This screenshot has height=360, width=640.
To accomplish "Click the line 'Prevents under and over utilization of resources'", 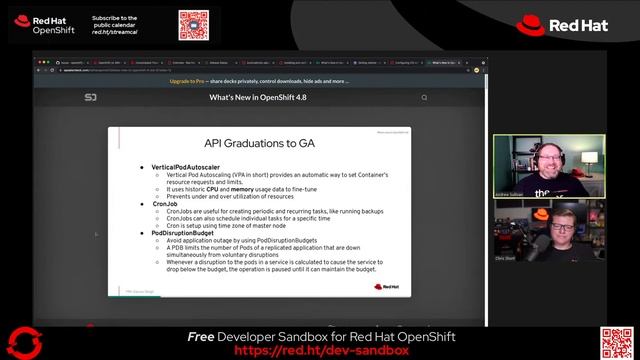I will (230, 196).
